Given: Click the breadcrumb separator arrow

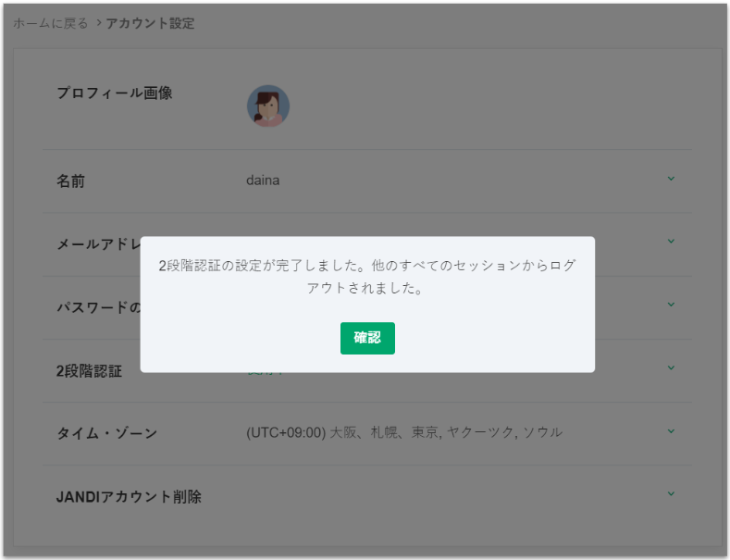Looking at the screenshot, I should (x=99, y=23).
